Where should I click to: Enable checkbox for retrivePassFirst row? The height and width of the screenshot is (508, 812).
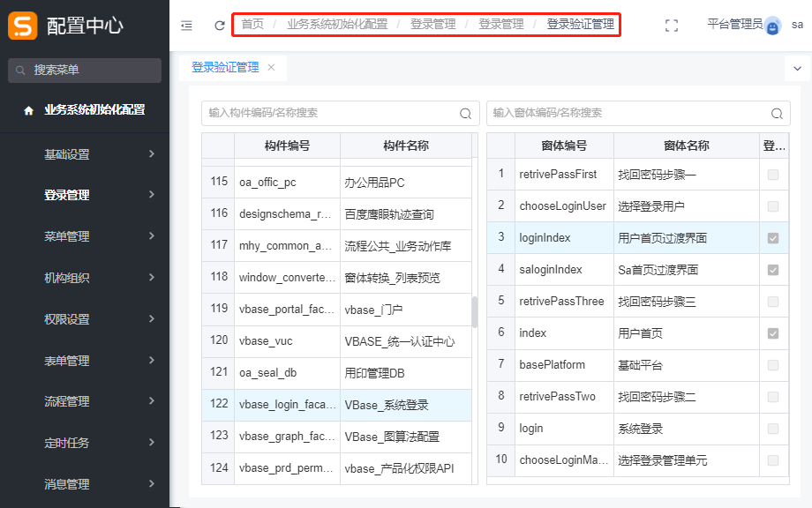pyautogui.click(x=773, y=175)
